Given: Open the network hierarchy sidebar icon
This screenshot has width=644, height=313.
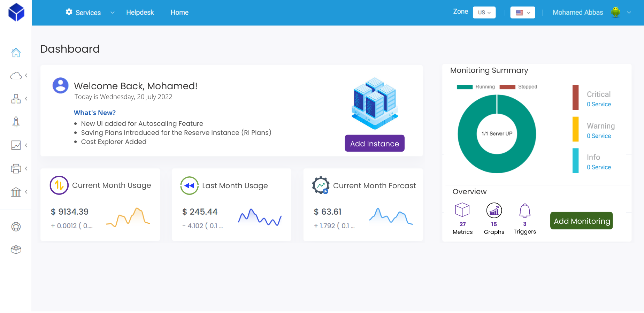Looking at the screenshot, I should (x=16, y=99).
